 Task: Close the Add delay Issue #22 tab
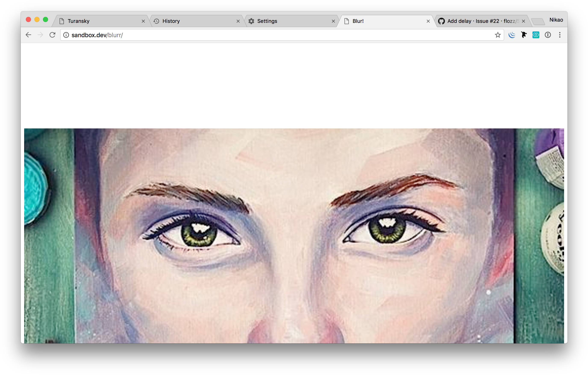coord(523,21)
